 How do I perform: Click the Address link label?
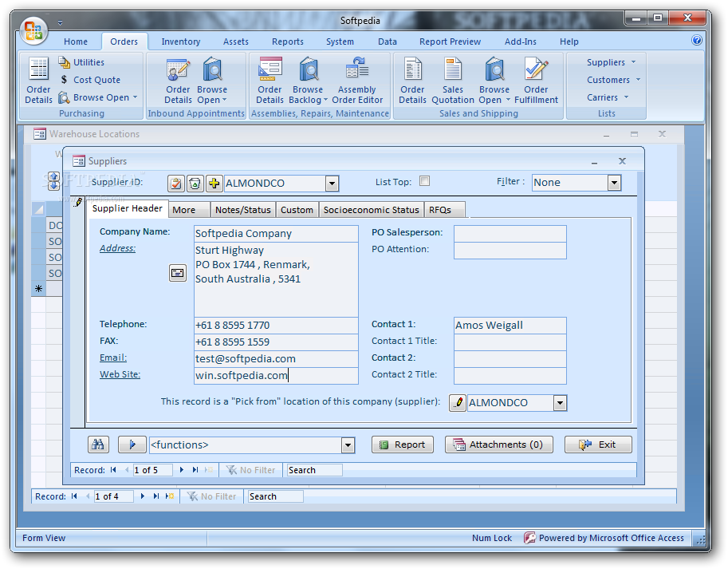click(117, 248)
